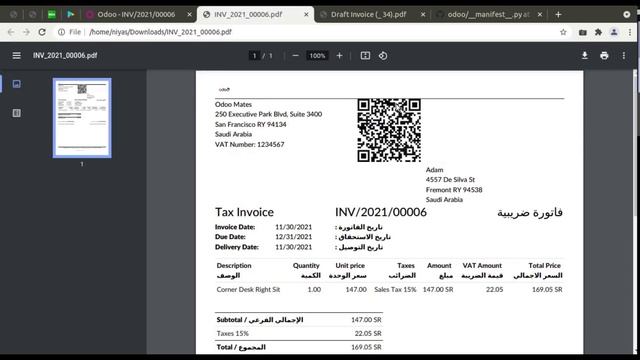Open the PDF viewer sidebar menu icon
640x360 pixels.
coord(16,56)
